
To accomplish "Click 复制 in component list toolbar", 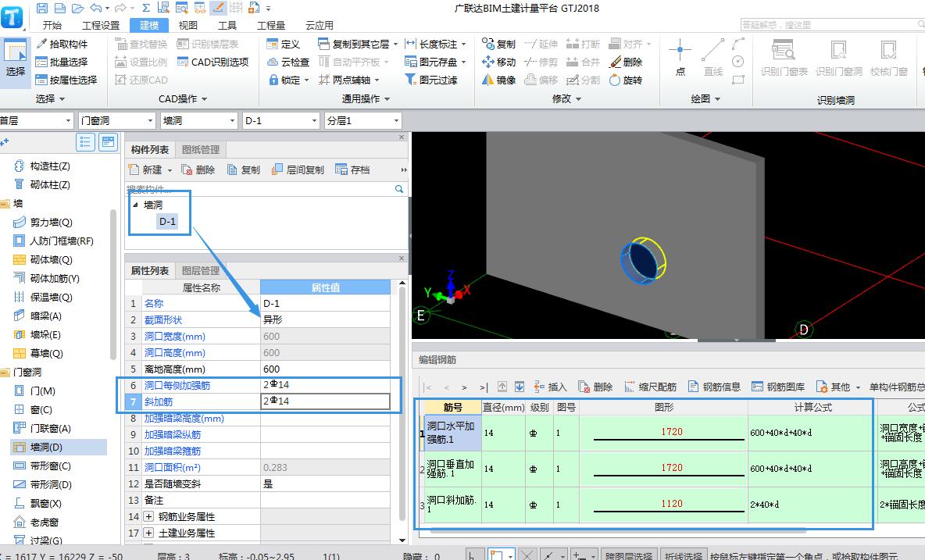I will (x=244, y=169).
